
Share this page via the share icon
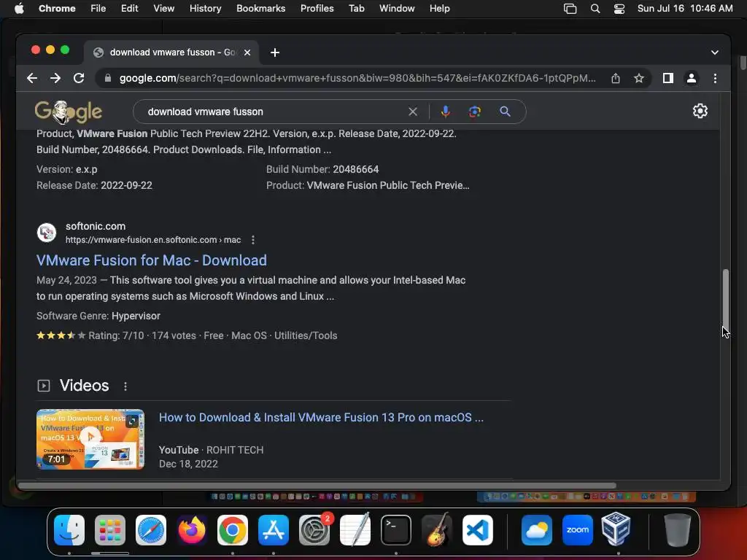616,78
